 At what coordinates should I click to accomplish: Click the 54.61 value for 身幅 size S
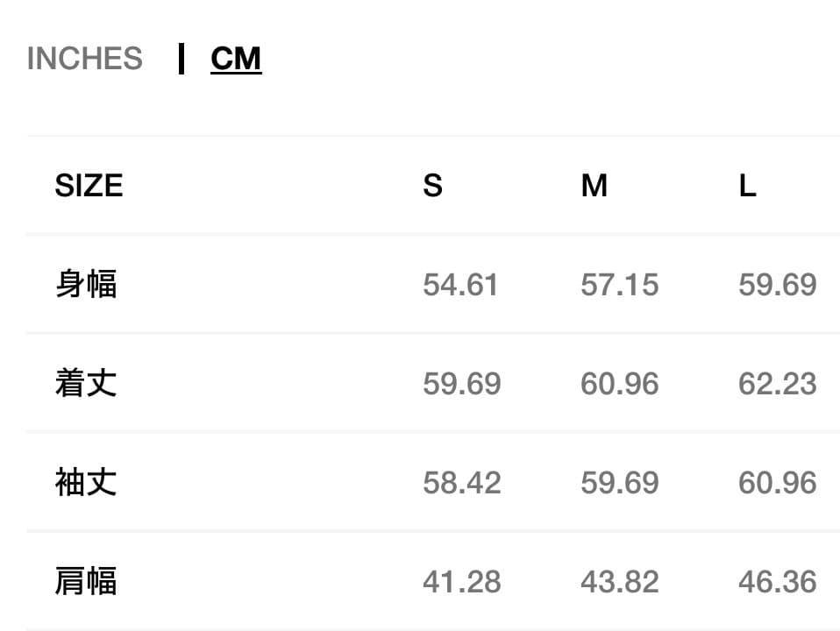pos(460,285)
